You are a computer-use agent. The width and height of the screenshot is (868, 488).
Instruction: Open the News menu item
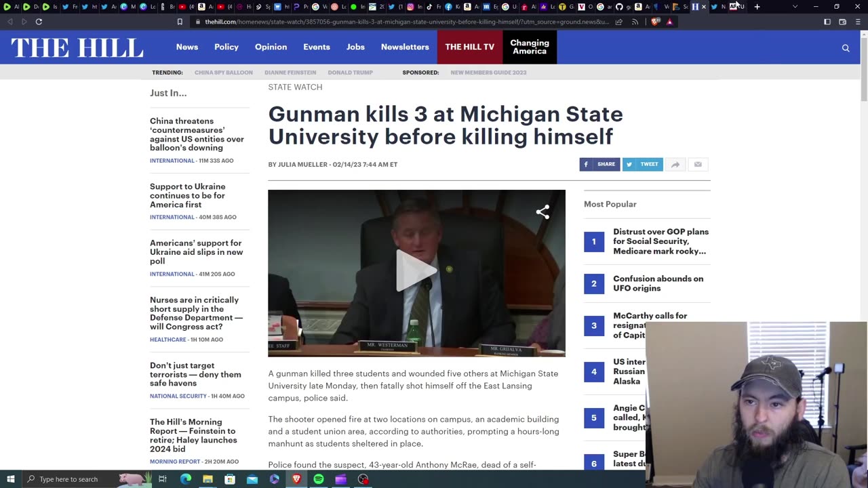187,47
